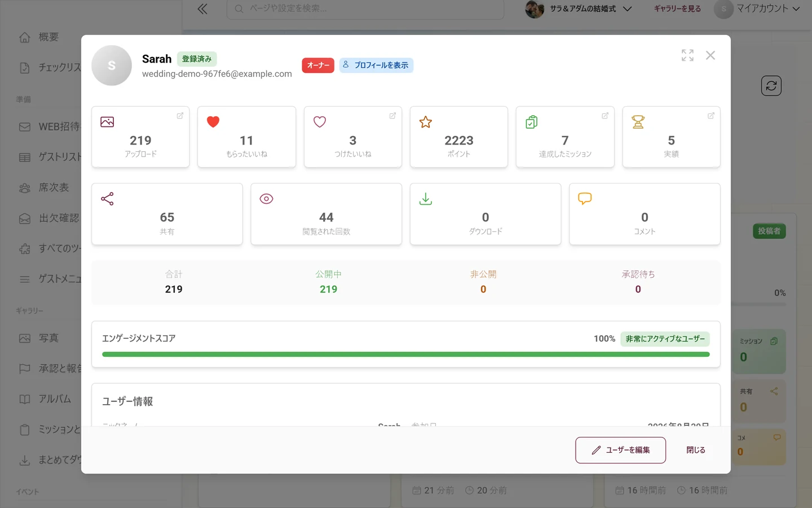Image resolution: width=812 pixels, height=508 pixels.
Task: Open the checklist sidebar item
Action: (48, 68)
